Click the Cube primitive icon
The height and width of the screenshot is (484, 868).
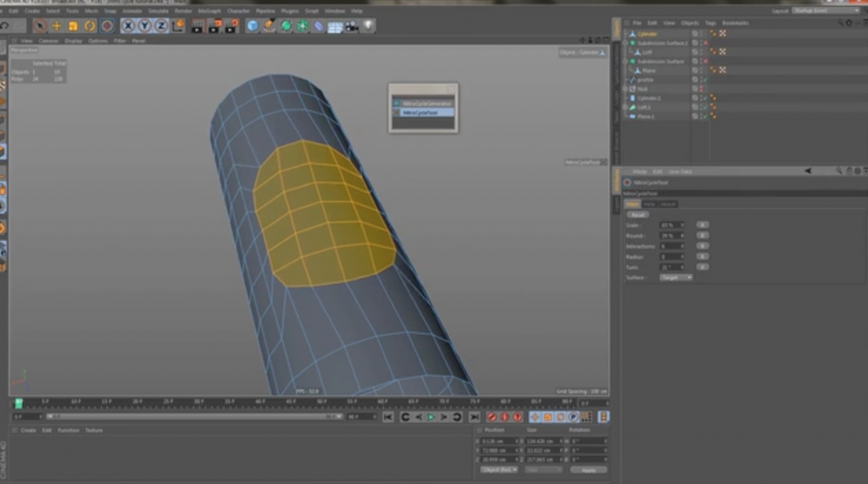pyautogui.click(x=253, y=26)
